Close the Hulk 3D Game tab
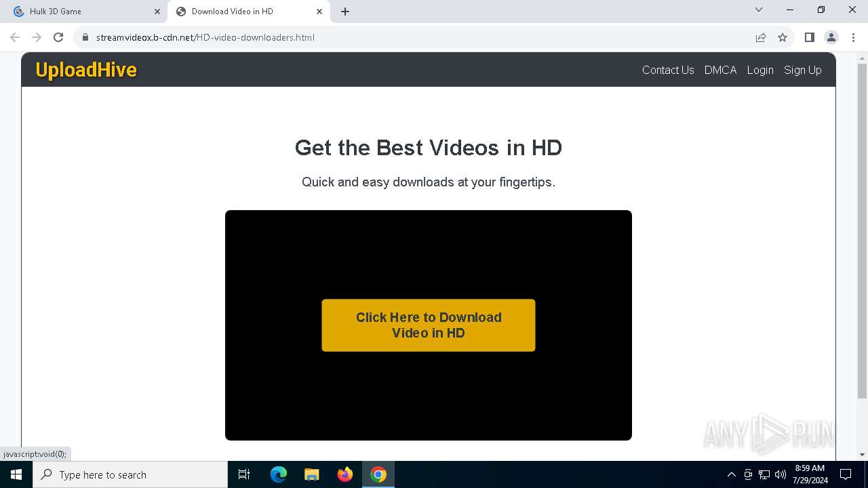Image resolution: width=868 pixels, height=488 pixels. (x=157, y=12)
